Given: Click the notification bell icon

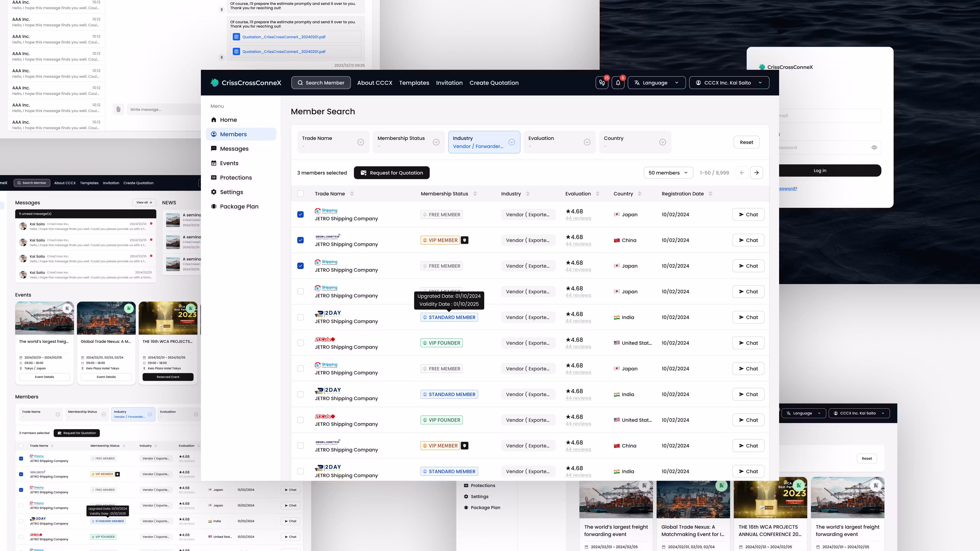Looking at the screenshot, I should [x=618, y=83].
